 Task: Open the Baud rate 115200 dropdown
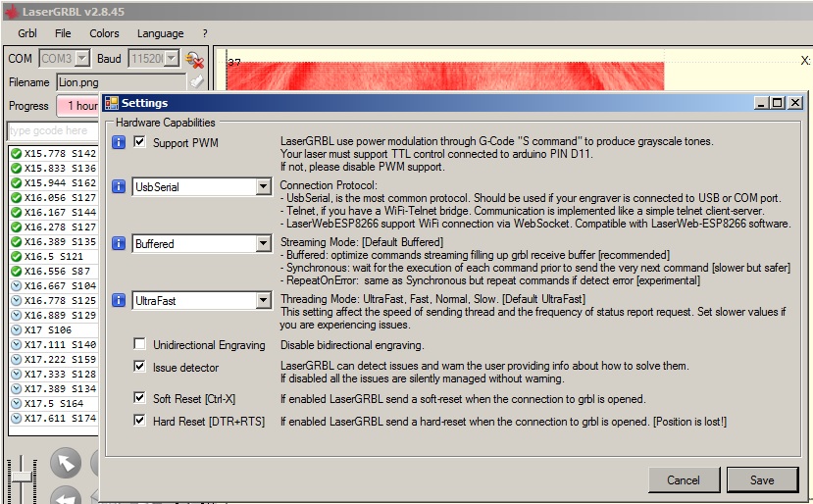172,59
